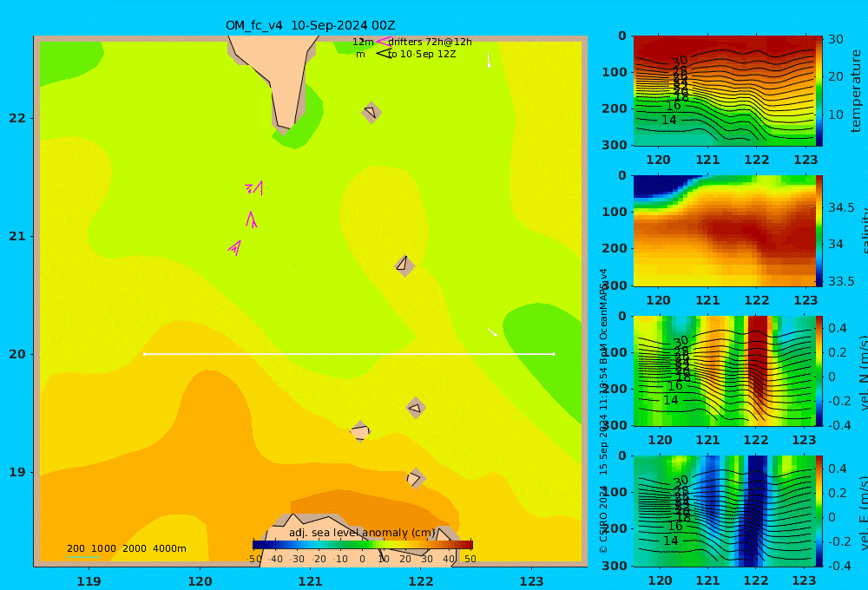Click the magenta drifter arrow in the legend
Viewport: 868px width, 590px height.
(x=384, y=42)
